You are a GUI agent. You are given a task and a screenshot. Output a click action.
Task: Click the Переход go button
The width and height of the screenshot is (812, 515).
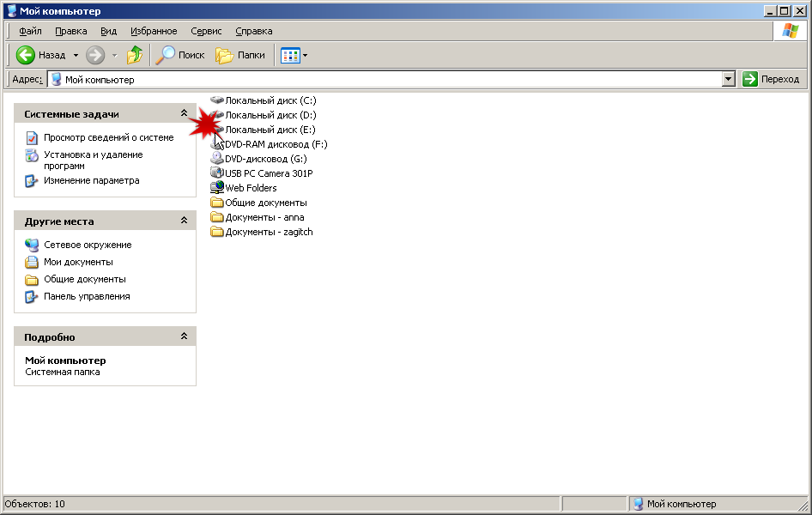771,79
